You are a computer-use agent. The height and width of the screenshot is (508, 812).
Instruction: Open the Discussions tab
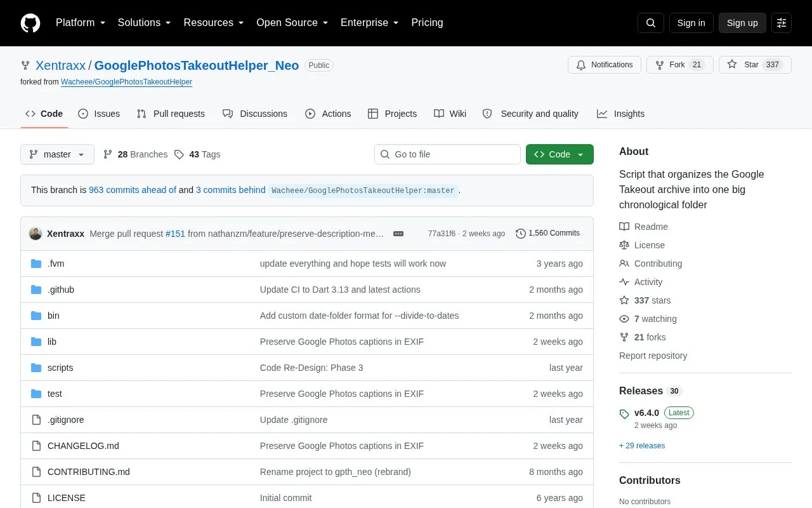255,114
